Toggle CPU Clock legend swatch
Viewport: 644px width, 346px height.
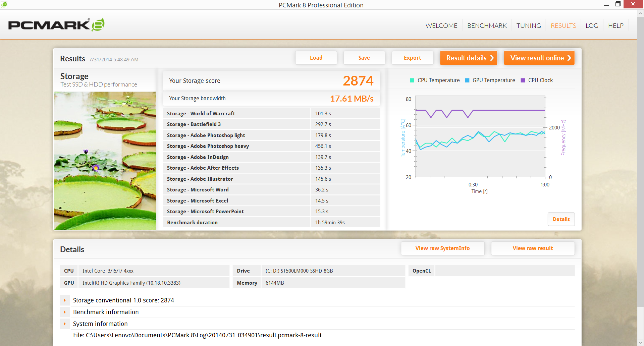523,80
